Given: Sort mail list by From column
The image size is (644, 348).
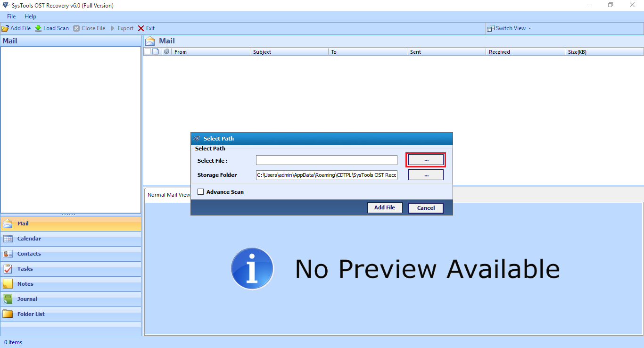Looking at the screenshot, I should coord(210,52).
